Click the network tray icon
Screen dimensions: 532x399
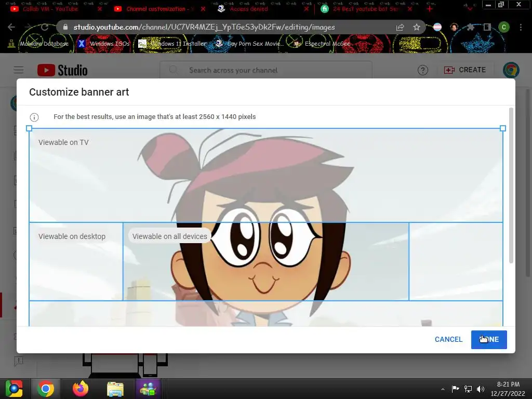click(468, 389)
